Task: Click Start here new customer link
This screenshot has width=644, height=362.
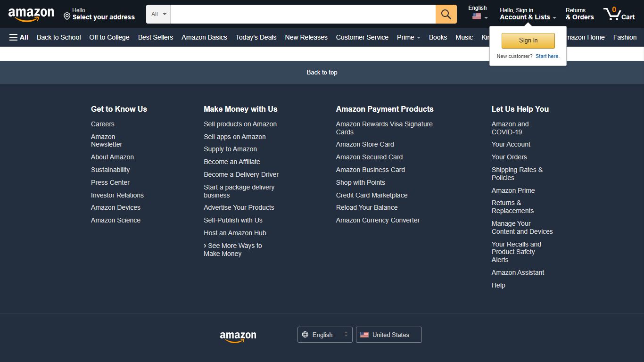Action: coord(547,56)
